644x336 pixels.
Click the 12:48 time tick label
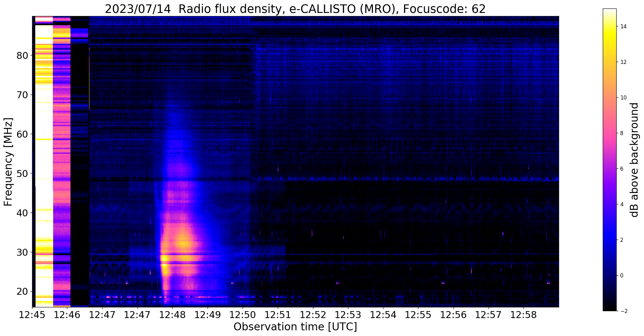(172, 315)
